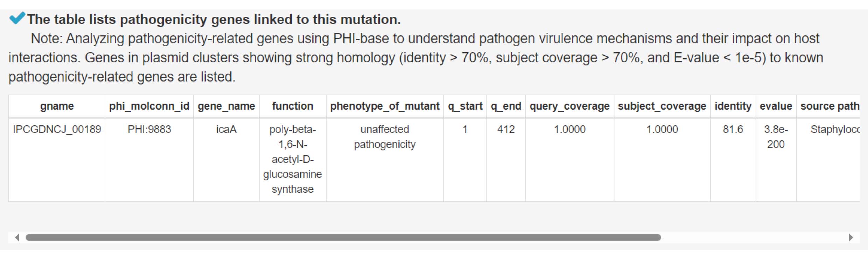Click the source path column header
This screenshot has width=868, height=262.
(828, 106)
